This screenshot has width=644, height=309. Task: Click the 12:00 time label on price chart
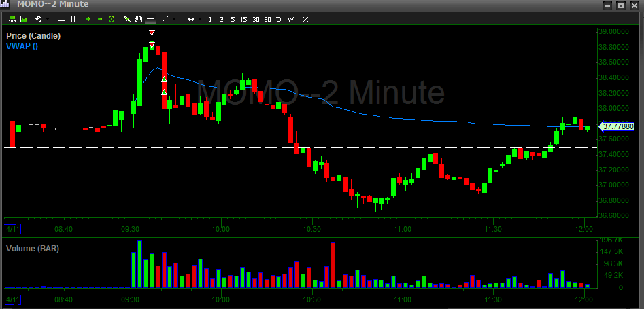(x=584, y=229)
